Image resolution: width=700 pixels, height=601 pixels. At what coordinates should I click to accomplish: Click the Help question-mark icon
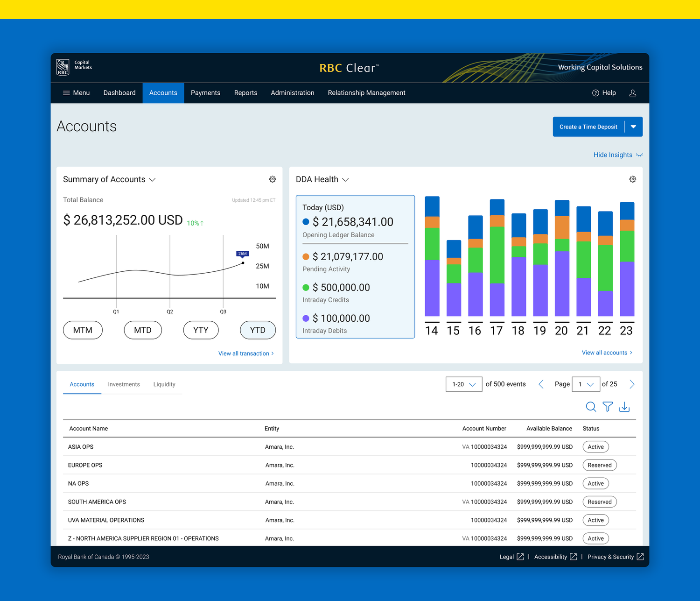(595, 93)
